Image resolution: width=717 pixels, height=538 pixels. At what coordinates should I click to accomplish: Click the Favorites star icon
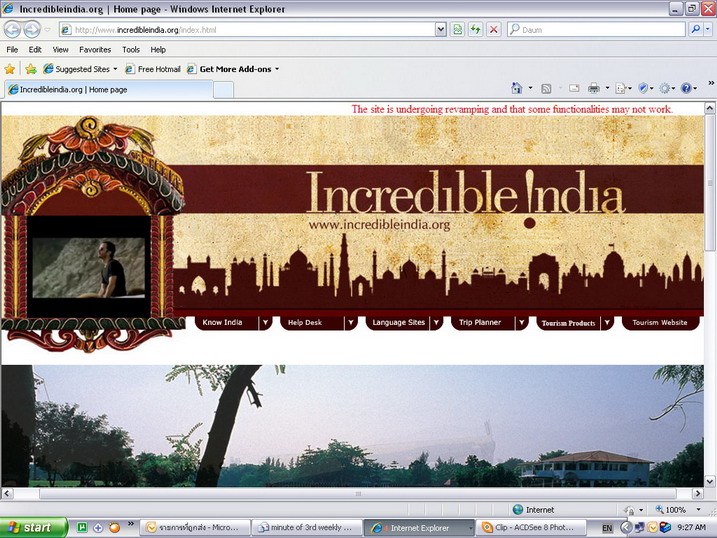(10, 69)
